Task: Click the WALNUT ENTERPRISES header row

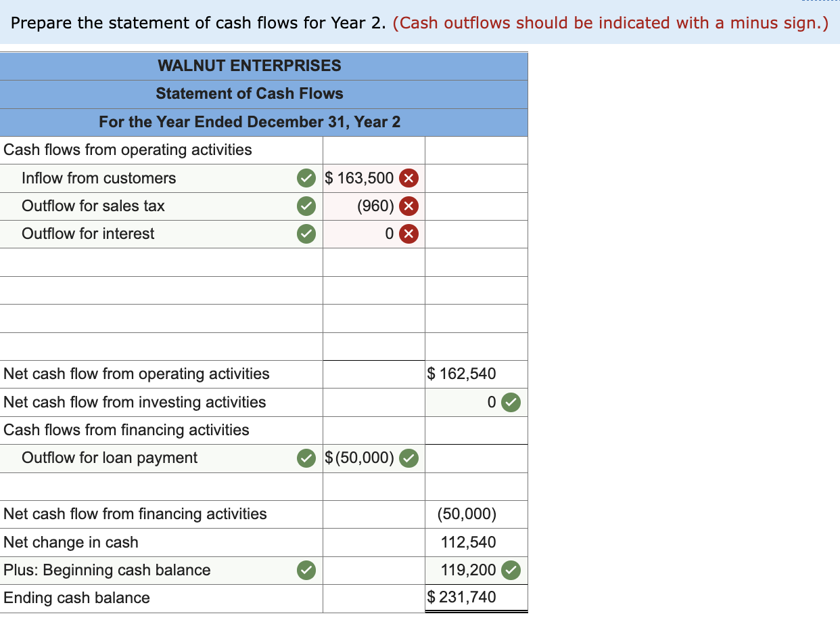Action: [250, 66]
